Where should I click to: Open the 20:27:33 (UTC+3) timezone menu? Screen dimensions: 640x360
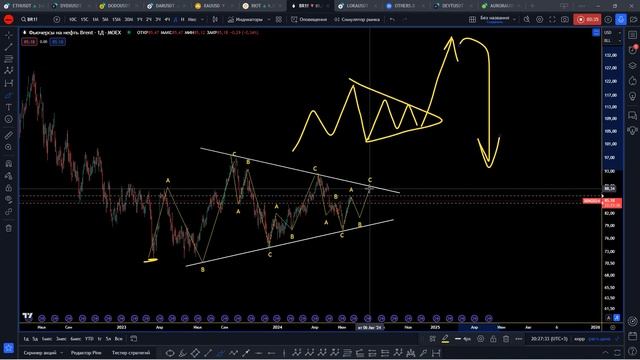[x=549, y=339]
